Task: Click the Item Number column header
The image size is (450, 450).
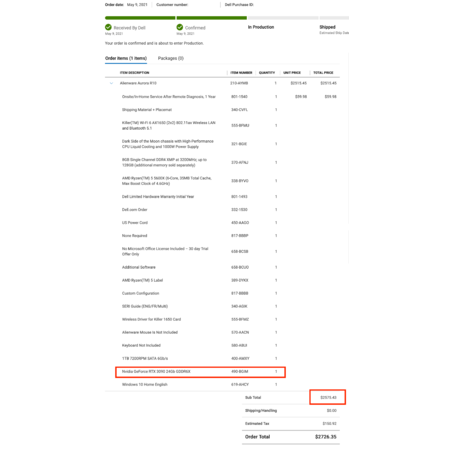Action: pos(241,73)
